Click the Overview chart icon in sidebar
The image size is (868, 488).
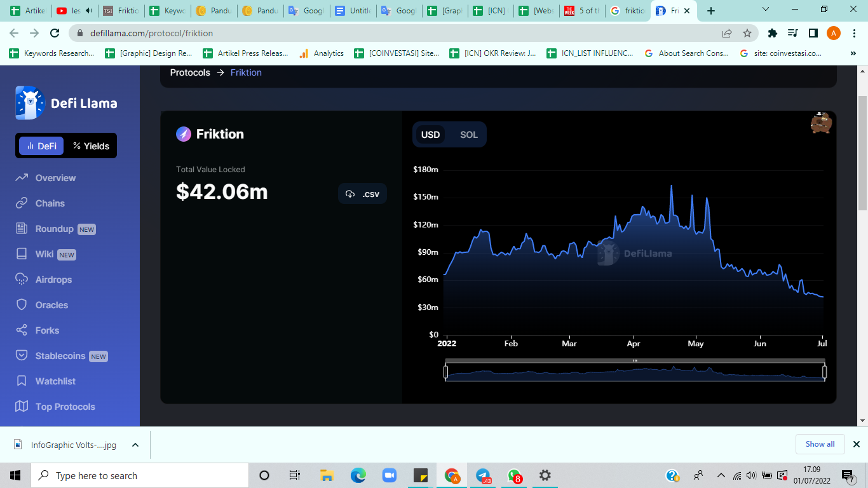pyautogui.click(x=22, y=178)
